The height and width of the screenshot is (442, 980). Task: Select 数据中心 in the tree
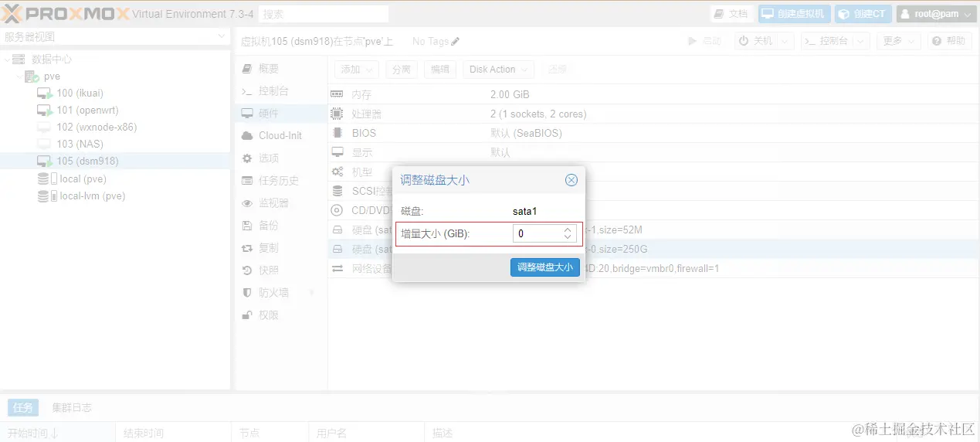tap(52, 59)
